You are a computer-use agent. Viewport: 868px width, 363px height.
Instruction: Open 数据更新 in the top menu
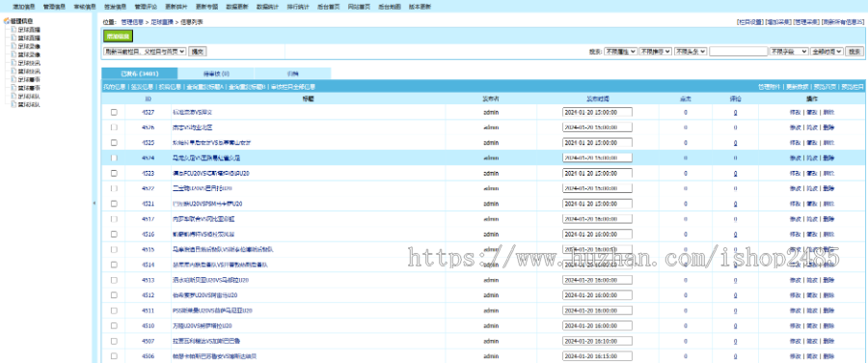pos(237,7)
